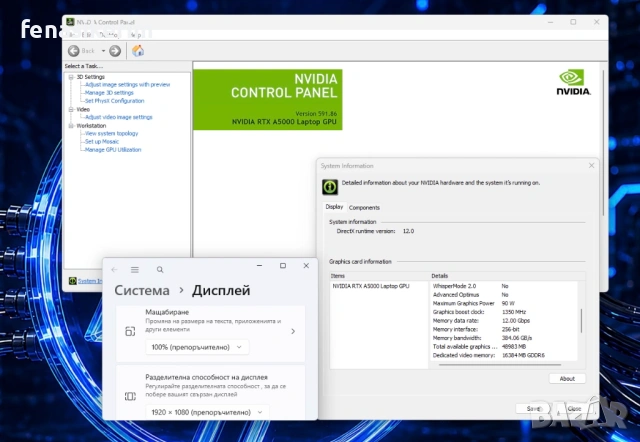640x442 pixels.
Task: Click the Save button in System Information
Action: tap(533, 409)
